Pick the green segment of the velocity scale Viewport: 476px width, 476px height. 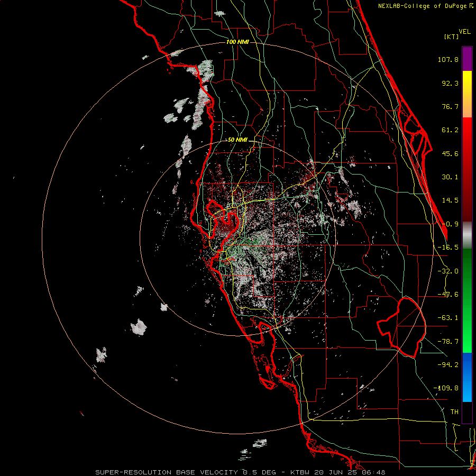[467, 300]
